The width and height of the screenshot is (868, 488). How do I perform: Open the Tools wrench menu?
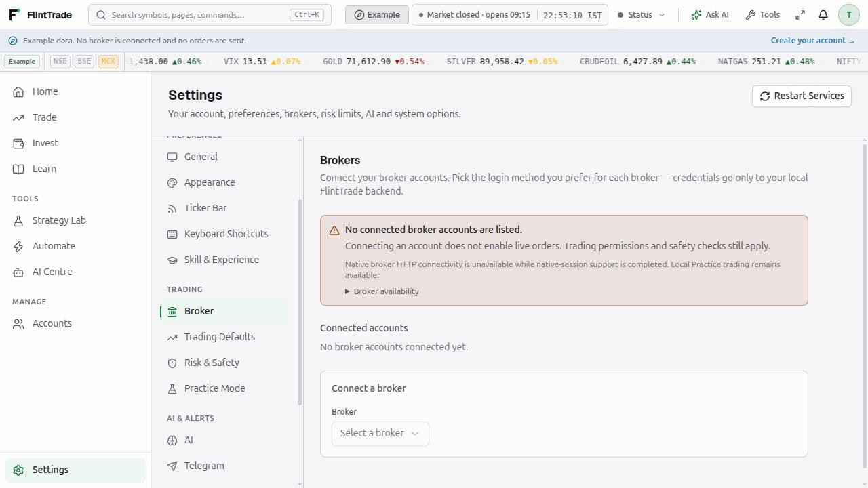[762, 15]
